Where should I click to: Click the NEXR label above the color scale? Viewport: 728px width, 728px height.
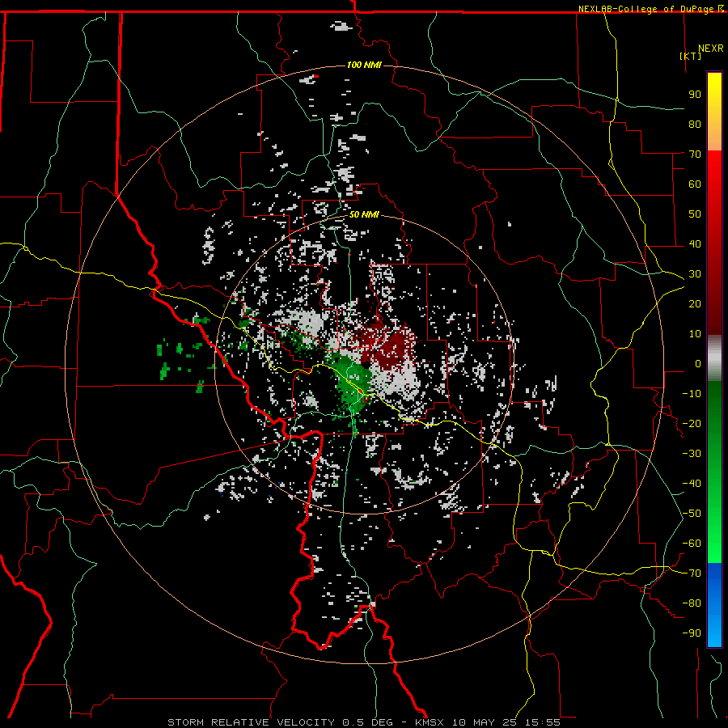pos(711,49)
